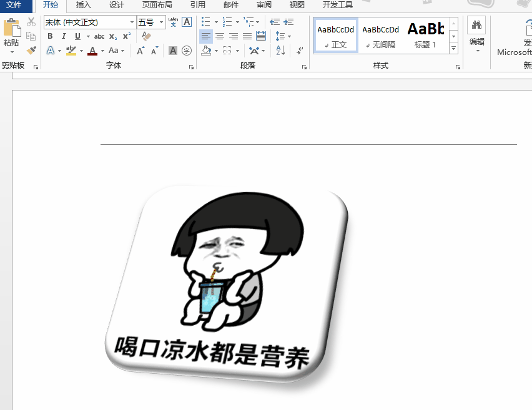Select the Format Painter brush icon

click(31, 51)
